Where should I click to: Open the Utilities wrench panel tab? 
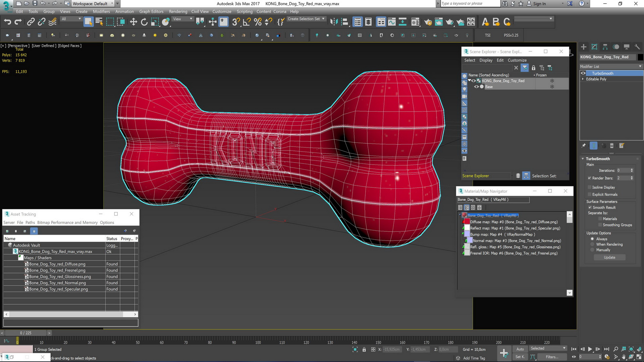(637, 47)
